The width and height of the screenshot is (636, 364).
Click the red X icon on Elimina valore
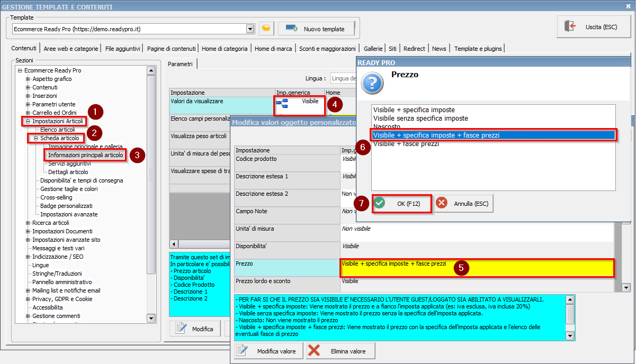(314, 351)
